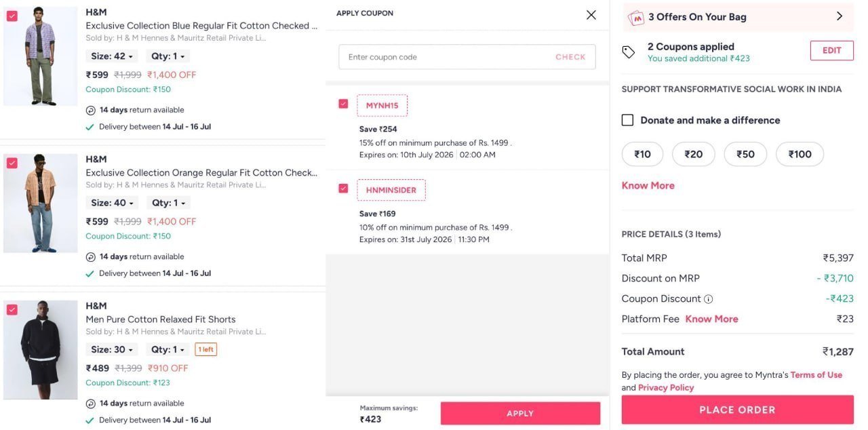Click the EDIT coupons button
This screenshot has height=430, width=868.
pyautogui.click(x=832, y=50)
